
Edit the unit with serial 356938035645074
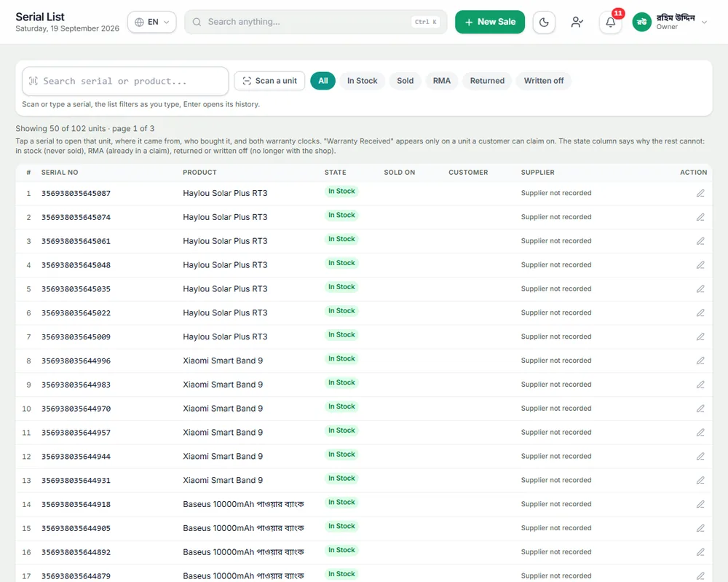click(x=700, y=217)
